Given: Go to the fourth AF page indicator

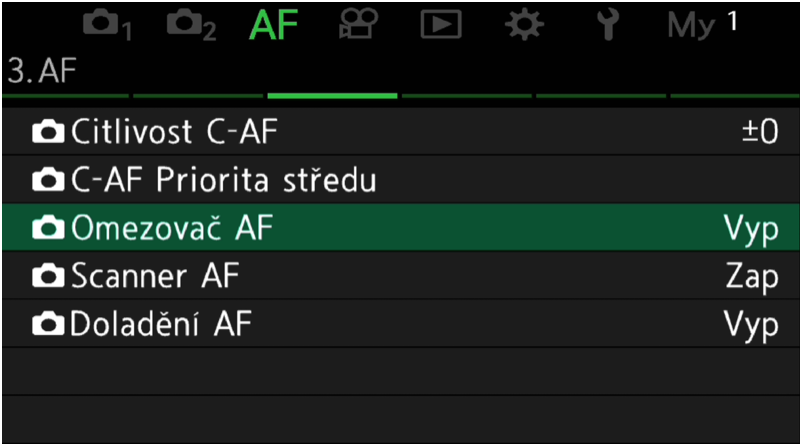Looking at the screenshot, I should (x=466, y=96).
